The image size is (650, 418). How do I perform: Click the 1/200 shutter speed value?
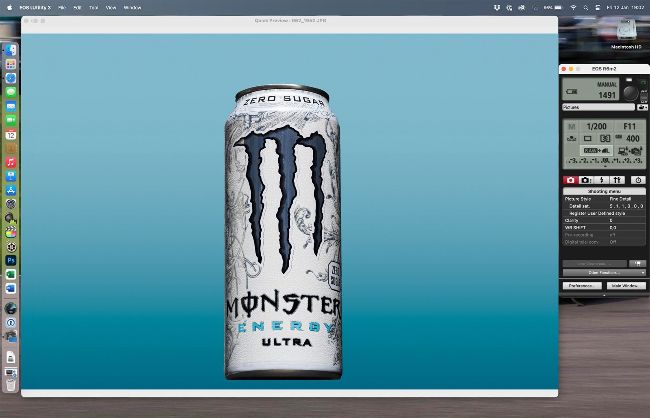(x=596, y=127)
